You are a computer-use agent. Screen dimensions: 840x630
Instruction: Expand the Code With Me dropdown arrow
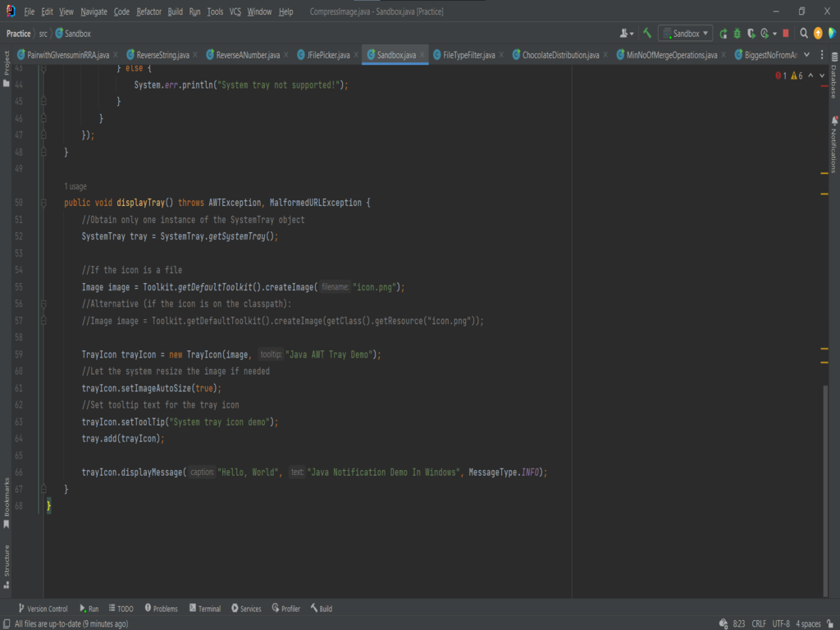(x=632, y=34)
